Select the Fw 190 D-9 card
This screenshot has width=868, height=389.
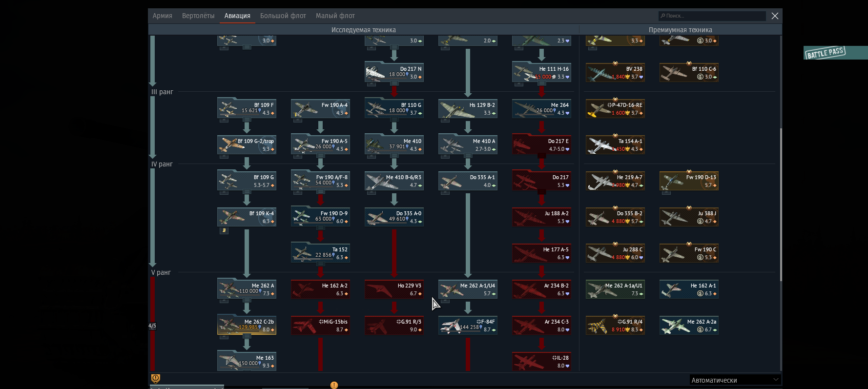320,217
